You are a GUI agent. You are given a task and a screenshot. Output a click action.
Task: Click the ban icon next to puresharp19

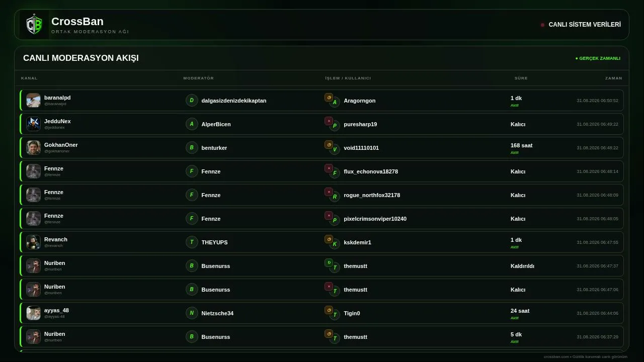(x=329, y=121)
